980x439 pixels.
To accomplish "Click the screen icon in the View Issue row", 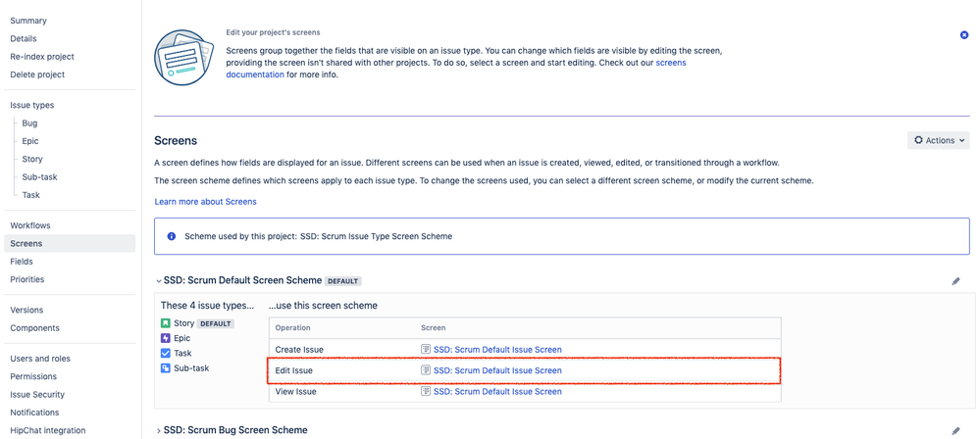I will tap(427, 392).
